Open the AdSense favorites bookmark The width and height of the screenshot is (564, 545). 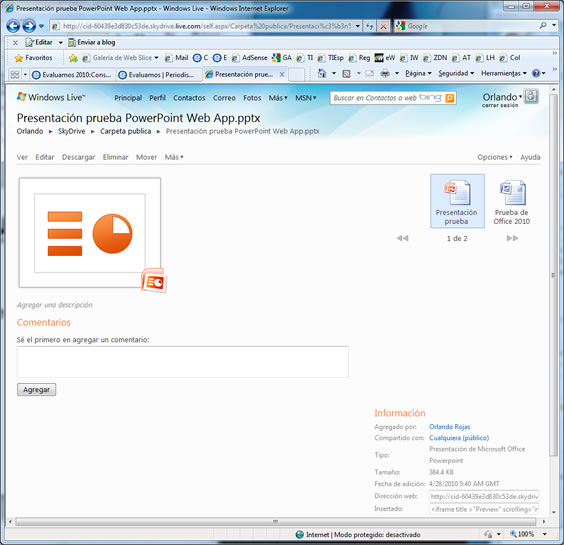(x=250, y=58)
